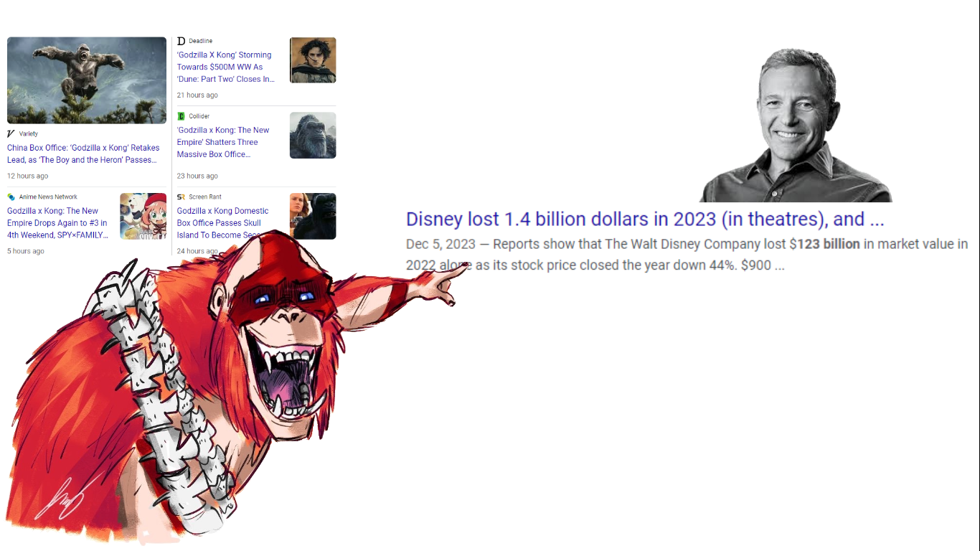Viewport: 980px width, 551px height.
Task: Click the Deadline source icon
Action: tap(181, 41)
